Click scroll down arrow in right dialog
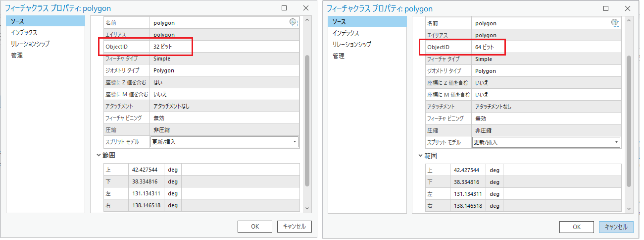The height and width of the screenshot is (240, 644). tap(629, 208)
